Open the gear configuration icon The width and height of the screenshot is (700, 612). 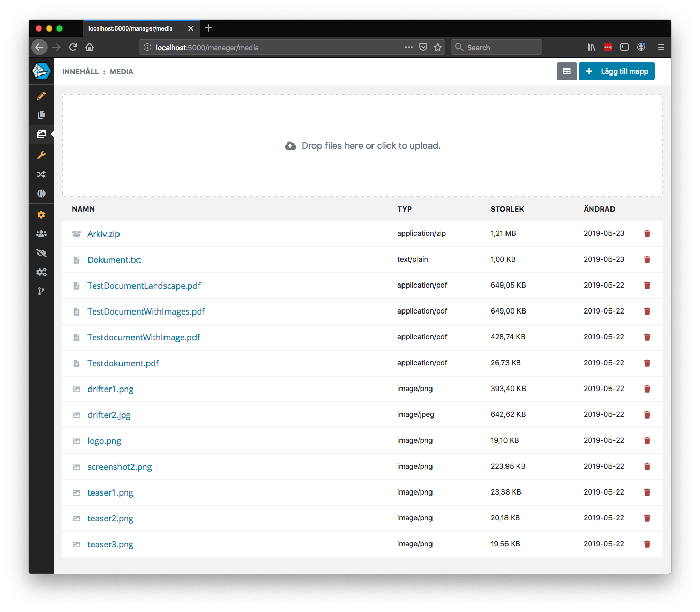point(41,214)
